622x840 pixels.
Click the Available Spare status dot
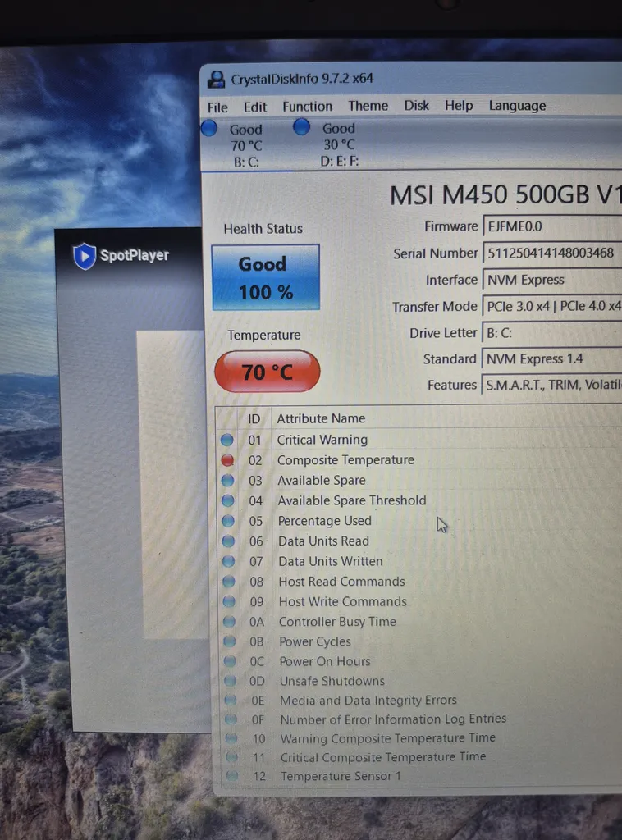(x=228, y=481)
